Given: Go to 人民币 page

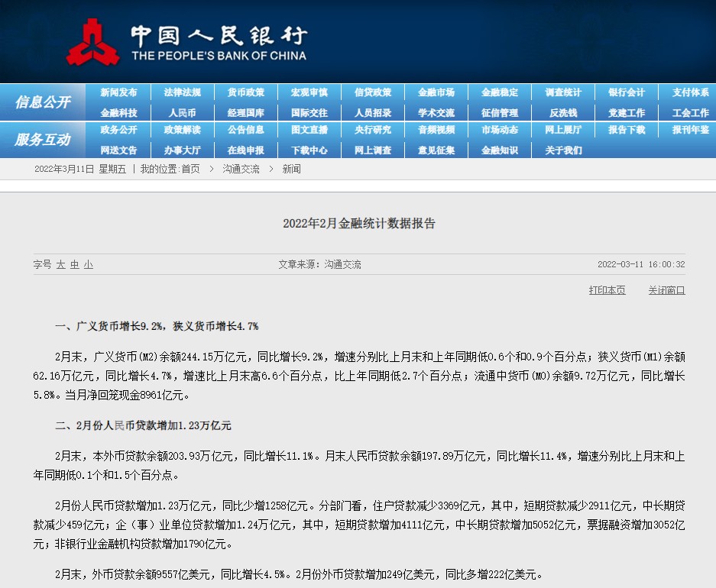Looking at the screenshot, I should [182, 113].
